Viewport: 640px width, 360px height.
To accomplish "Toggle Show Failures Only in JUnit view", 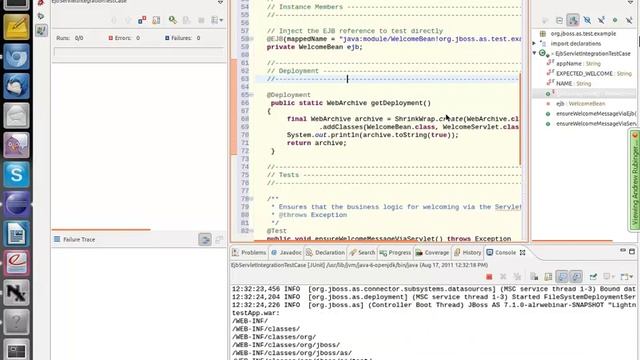I will pos(142,20).
